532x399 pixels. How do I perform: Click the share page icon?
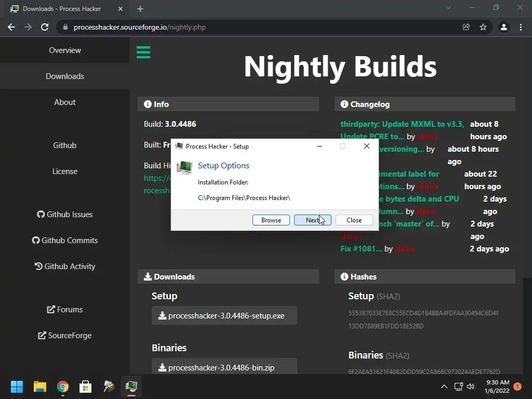point(467,27)
